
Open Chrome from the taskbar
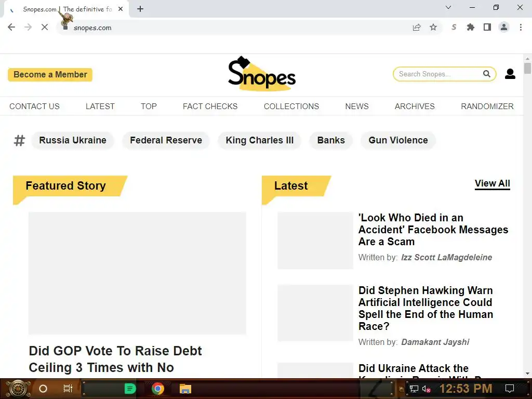(x=158, y=389)
